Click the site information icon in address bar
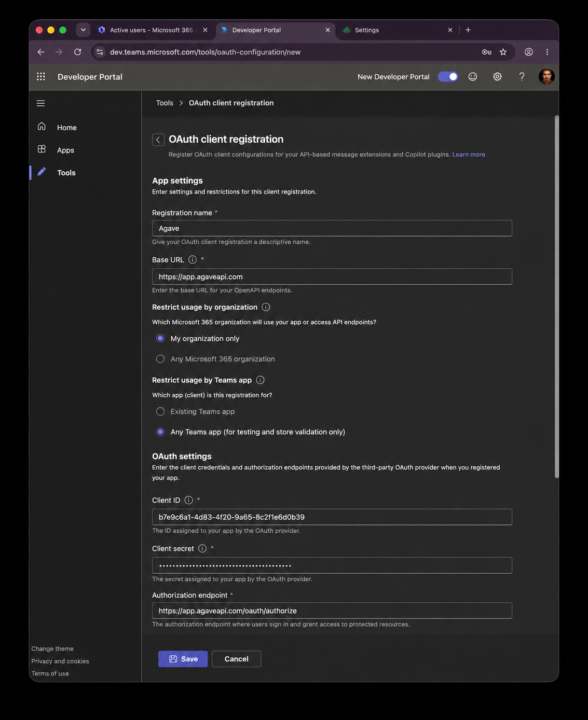This screenshot has height=720, width=588. click(100, 52)
